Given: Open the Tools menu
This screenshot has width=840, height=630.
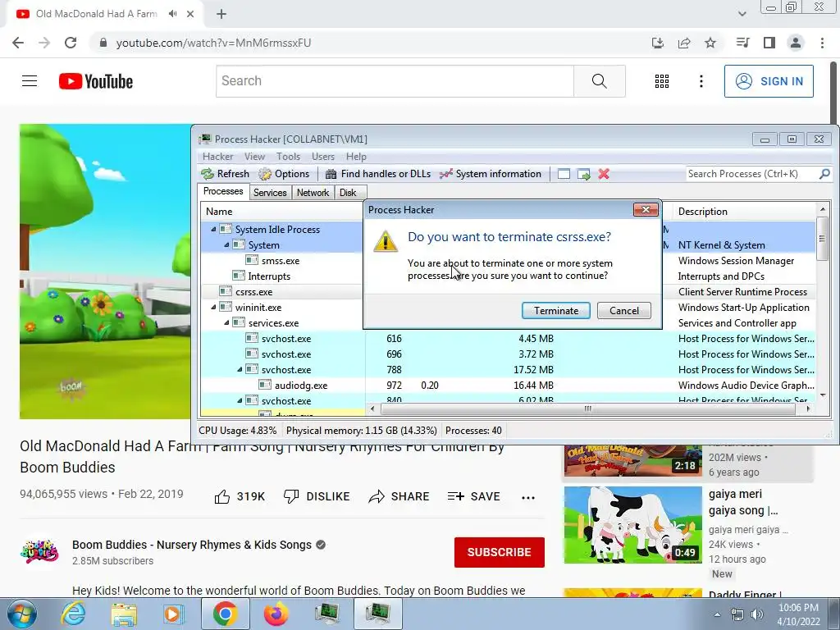Looking at the screenshot, I should pos(288,157).
